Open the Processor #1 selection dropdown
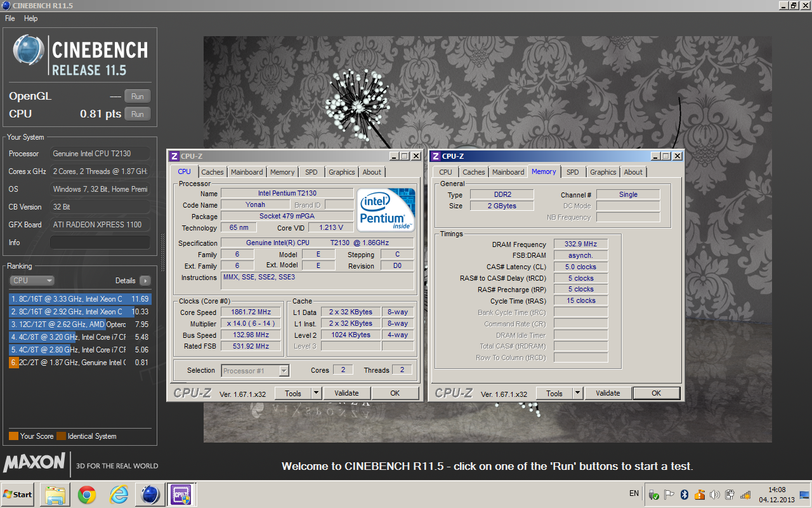Screen dimensions: 812x508 pyautogui.click(x=256, y=371)
